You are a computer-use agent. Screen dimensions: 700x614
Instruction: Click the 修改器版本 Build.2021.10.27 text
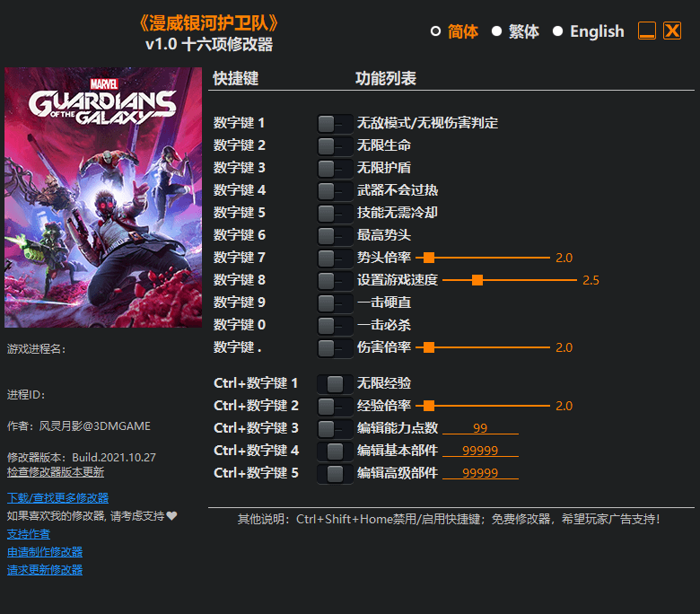click(x=82, y=457)
